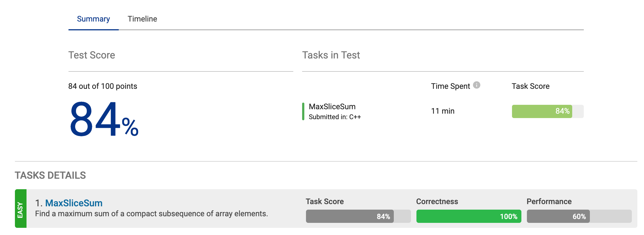This screenshot has height=235, width=644.
Task: Click the Tasks in Test heading
Action: coord(331,55)
